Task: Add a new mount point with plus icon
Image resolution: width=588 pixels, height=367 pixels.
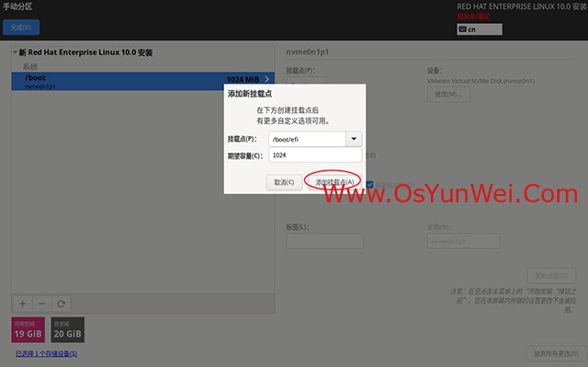Action: pyautogui.click(x=22, y=304)
